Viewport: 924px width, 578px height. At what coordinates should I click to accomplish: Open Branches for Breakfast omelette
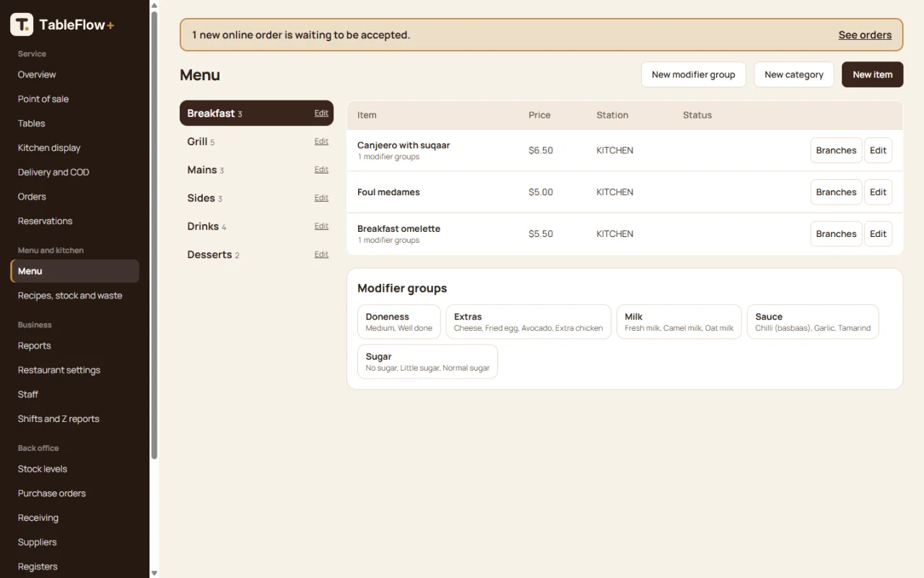tap(836, 234)
